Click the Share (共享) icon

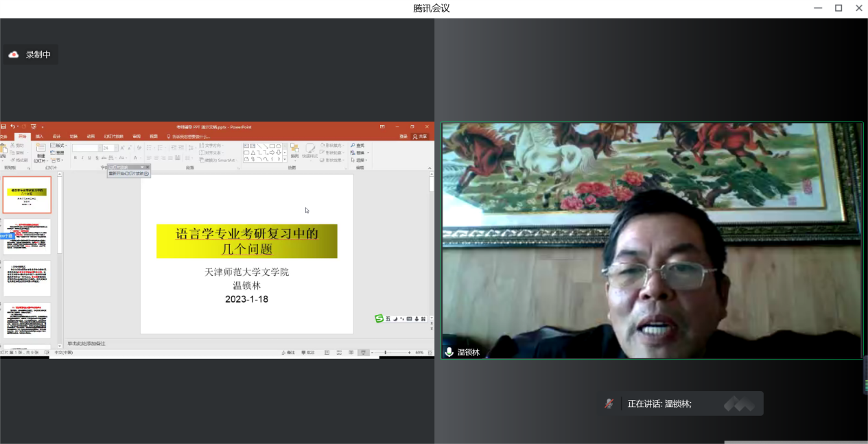419,137
